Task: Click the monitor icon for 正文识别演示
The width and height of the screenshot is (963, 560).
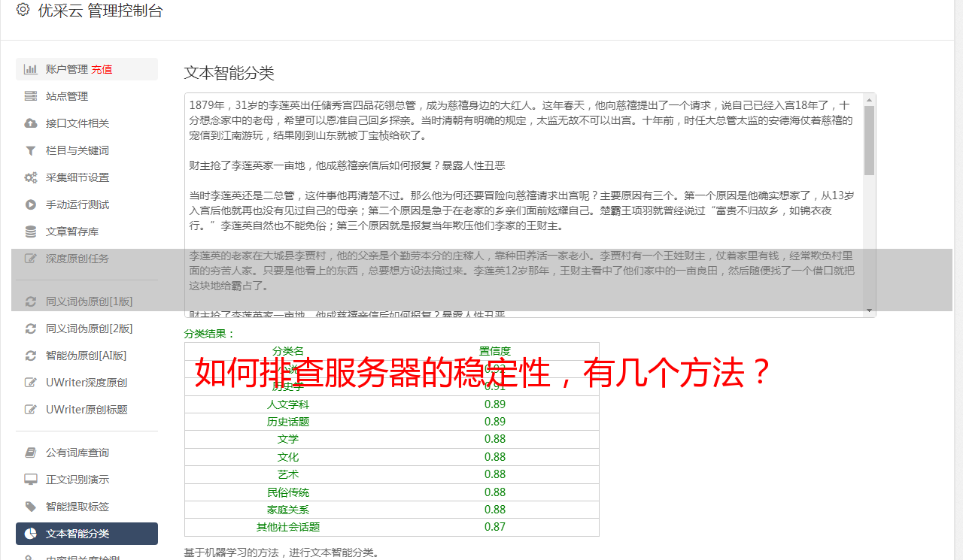Action: [31, 480]
